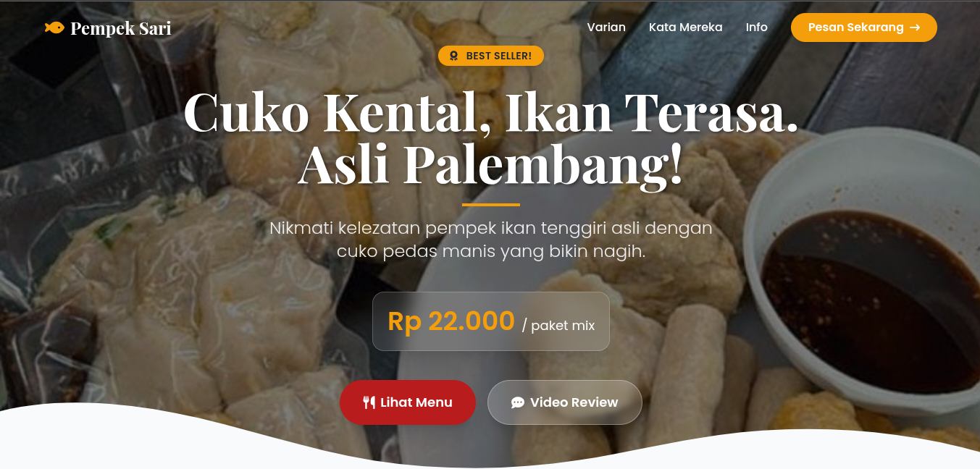
Task: Click the Pempek Sari brand name
Action: tap(121, 28)
